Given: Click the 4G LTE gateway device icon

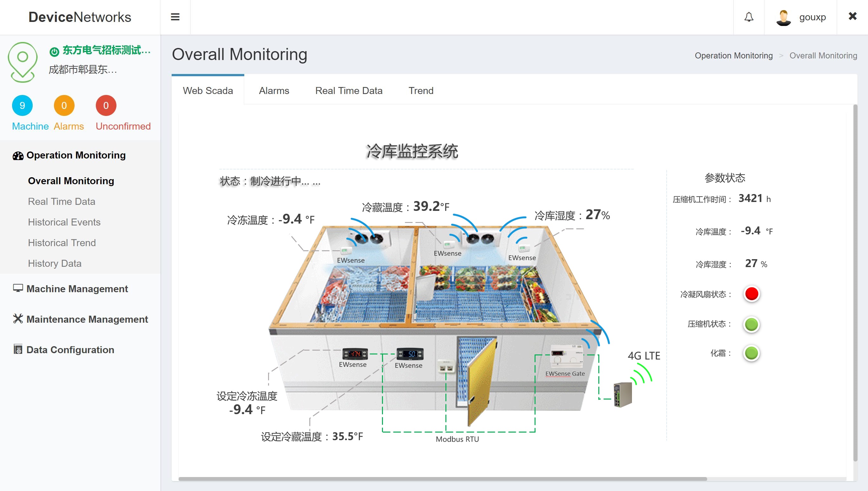Looking at the screenshot, I should click(x=622, y=394).
